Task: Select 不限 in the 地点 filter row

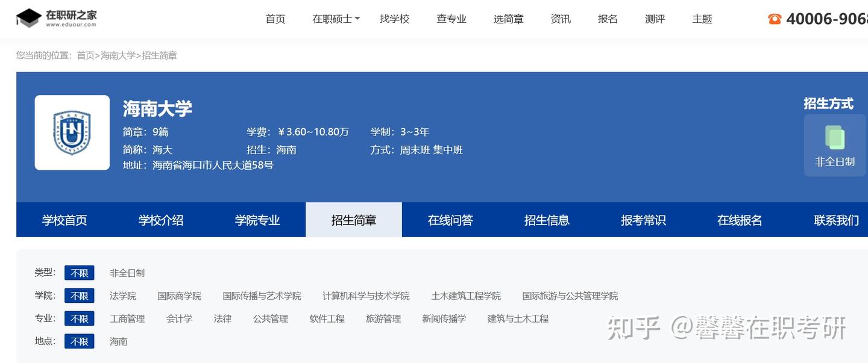Action: click(x=80, y=341)
